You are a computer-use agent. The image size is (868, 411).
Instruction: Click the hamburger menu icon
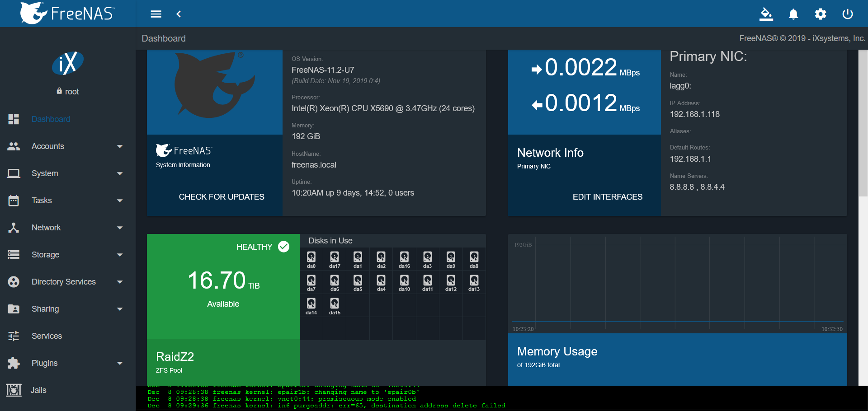click(x=156, y=14)
